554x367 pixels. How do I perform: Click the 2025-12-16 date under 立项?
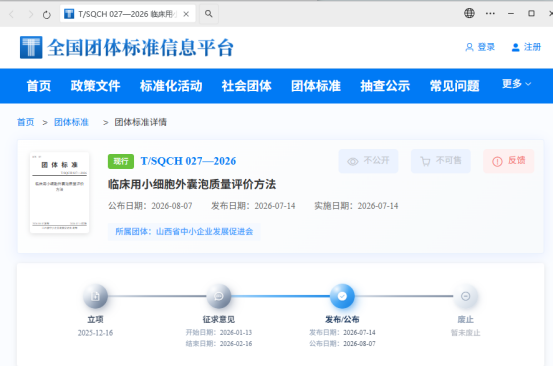[95, 333]
